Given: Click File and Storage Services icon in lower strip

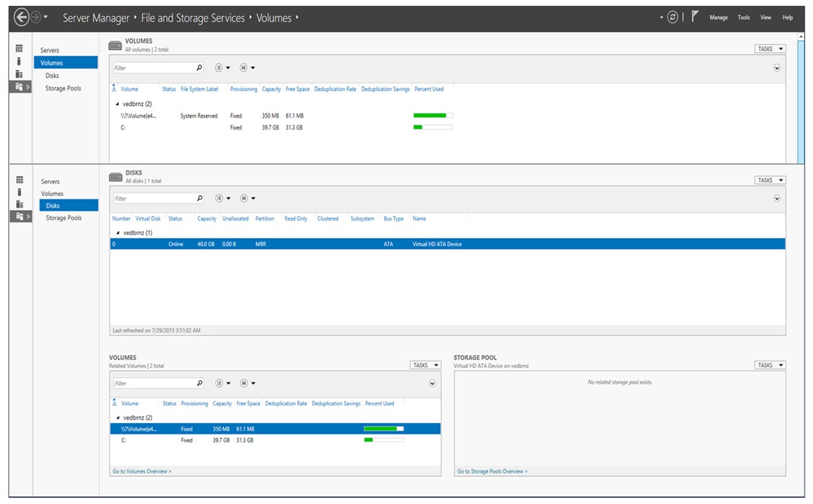Looking at the screenshot, I should 19,217.
